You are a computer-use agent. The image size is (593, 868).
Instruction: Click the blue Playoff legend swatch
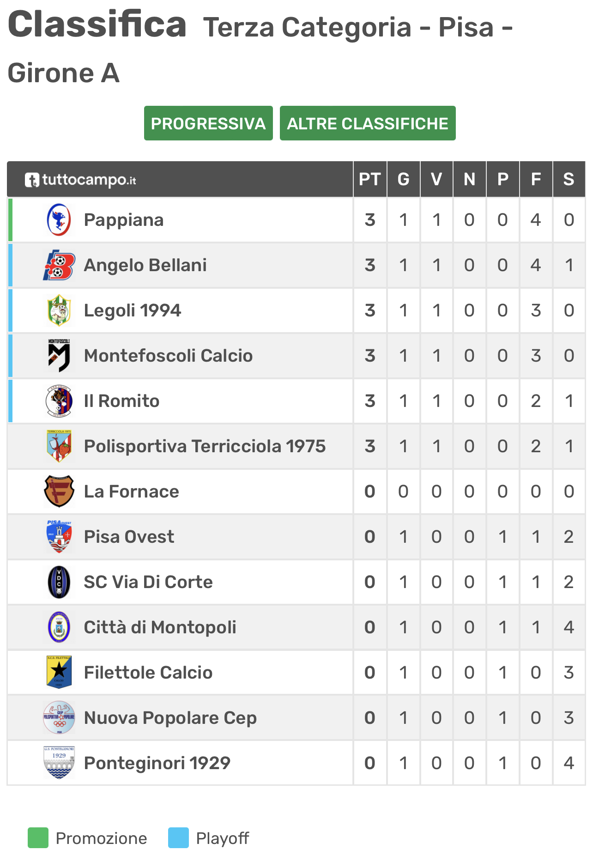(178, 838)
